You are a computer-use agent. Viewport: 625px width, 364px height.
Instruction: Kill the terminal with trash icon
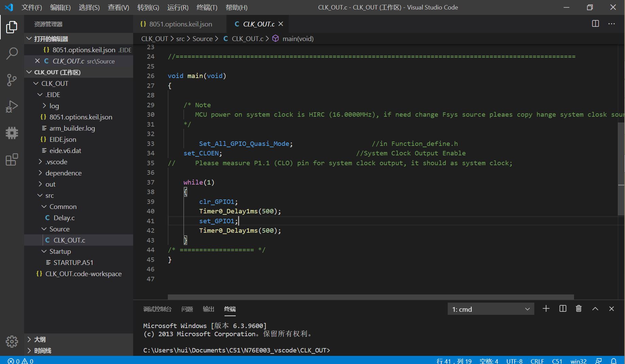point(579,309)
